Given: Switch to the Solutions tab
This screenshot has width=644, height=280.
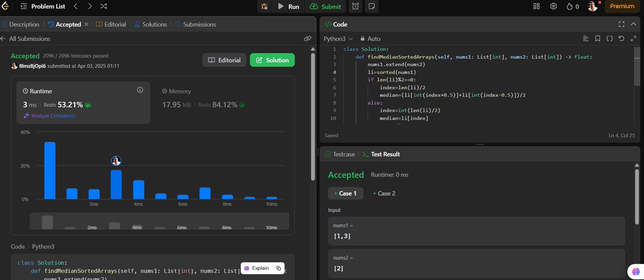Looking at the screenshot, I should pyautogui.click(x=151, y=24).
